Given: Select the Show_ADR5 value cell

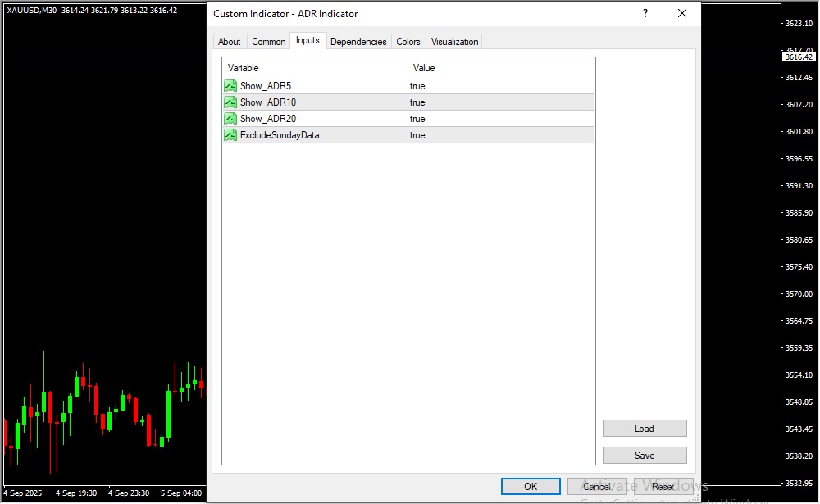Looking at the screenshot, I should click(x=500, y=86).
